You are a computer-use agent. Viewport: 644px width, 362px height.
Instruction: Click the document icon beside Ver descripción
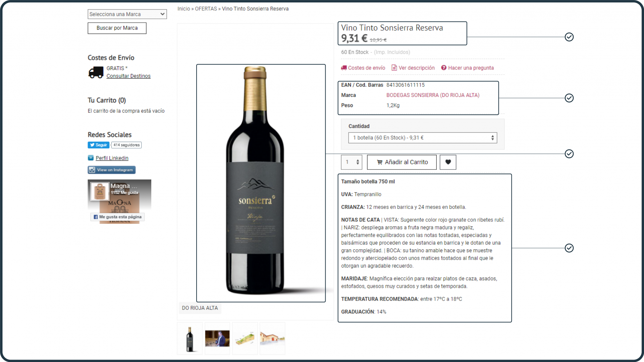[394, 68]
